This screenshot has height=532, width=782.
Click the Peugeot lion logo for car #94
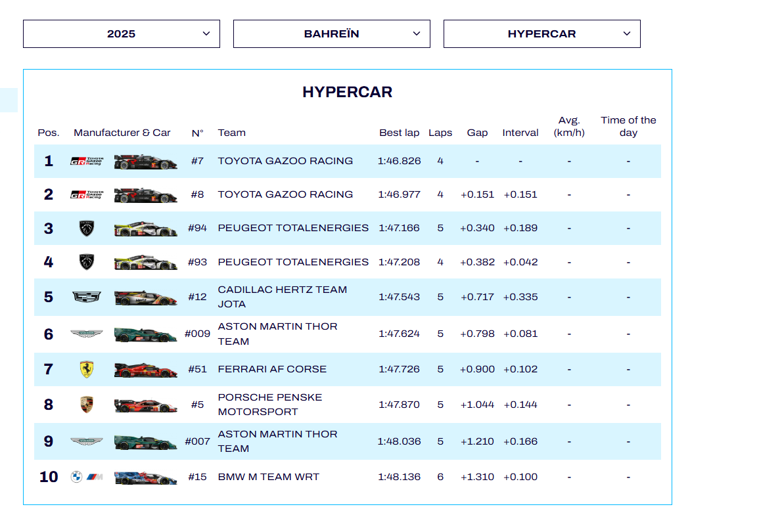click(x=87, y=229)
